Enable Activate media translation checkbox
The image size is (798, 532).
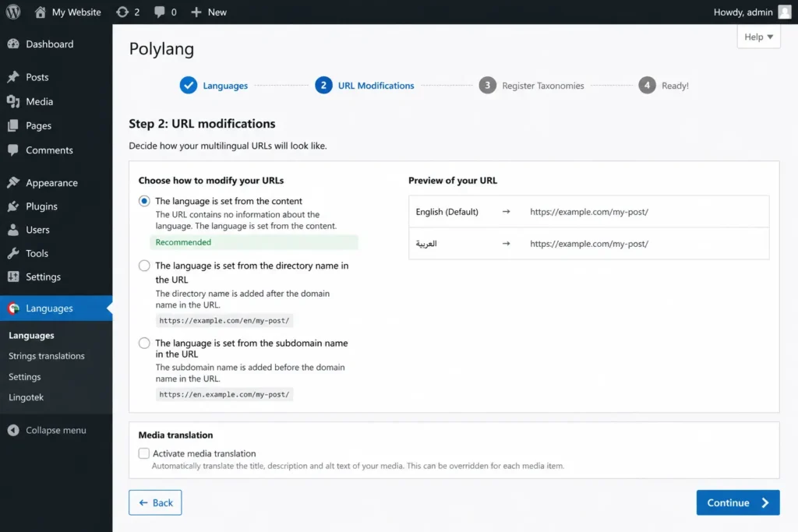[x=144, y=453]
